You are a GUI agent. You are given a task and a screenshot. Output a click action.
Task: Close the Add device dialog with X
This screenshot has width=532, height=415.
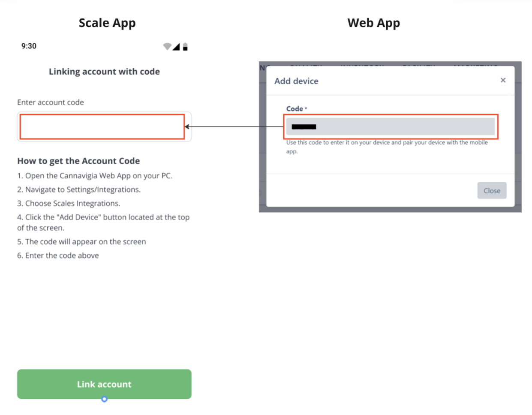click(503, 80)
